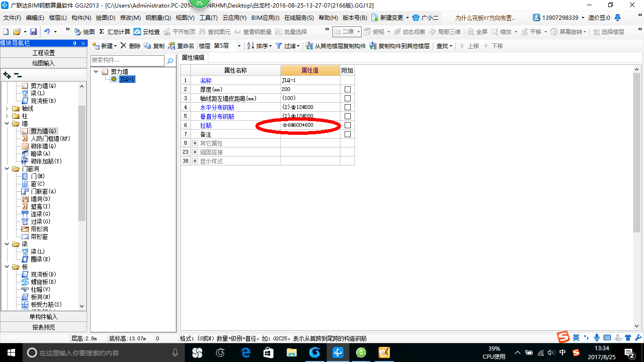Expand the 其它属性 property group
This screenshot has width=644, height=362.
click(195, 143)
